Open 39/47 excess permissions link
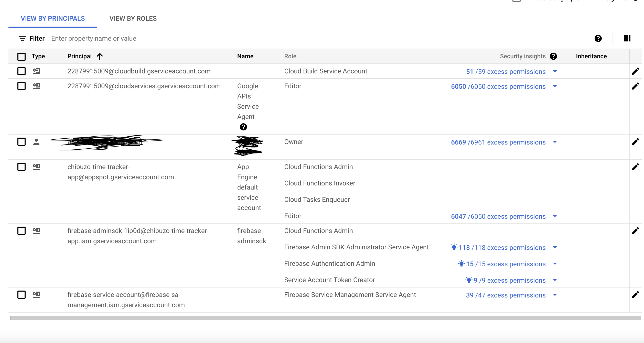The height and width of the screenshot is (343, 644). click(x=506, y=295)
